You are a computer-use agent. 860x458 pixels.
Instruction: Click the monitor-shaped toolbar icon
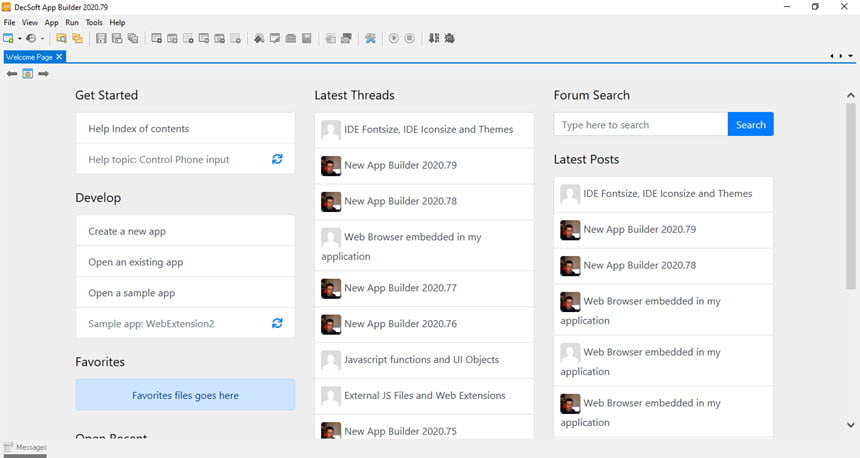[275, 38]
